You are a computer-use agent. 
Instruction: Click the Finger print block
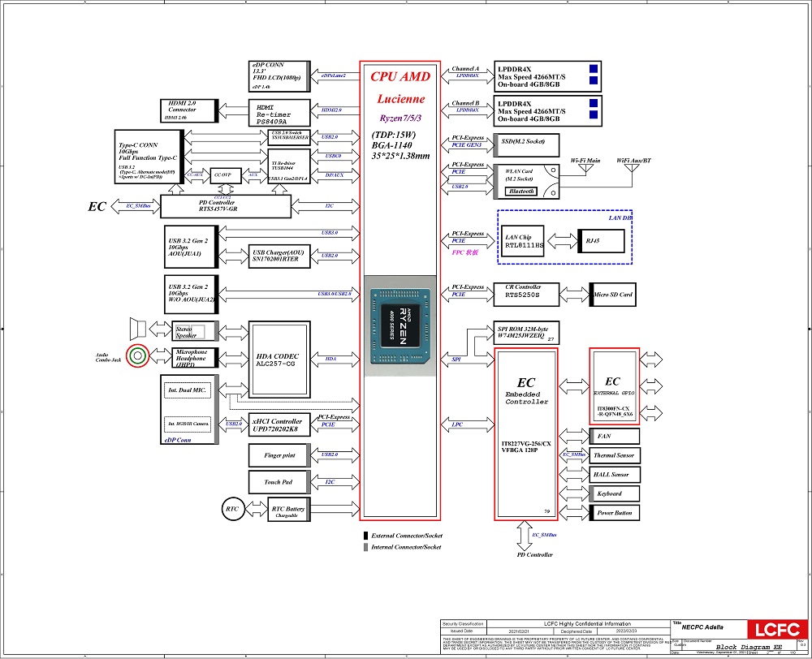pos(279,455)
